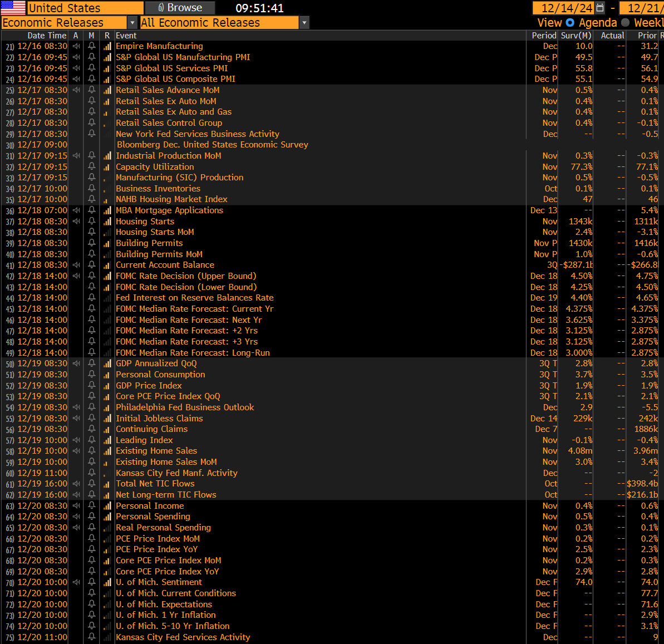Viewport: 664px width, 644px height.
Task: Open the New York Fed Services Business Activity event
Action: click(198, 134)
